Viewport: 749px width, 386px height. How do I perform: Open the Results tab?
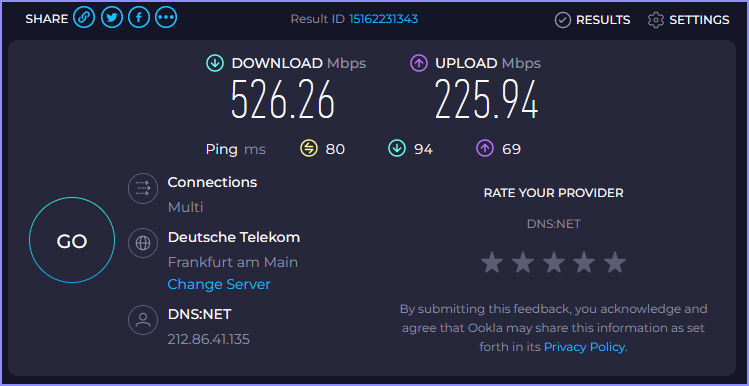(x=592, y=20)
